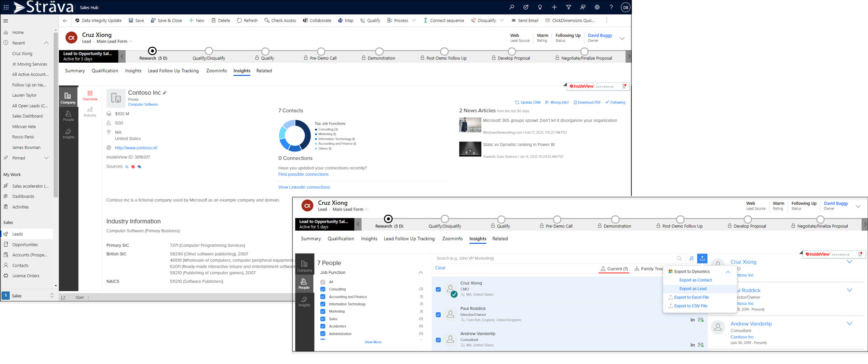Click the Refresh command icon
Screen dimensions: 868x364
pyautogui.click(x=239, y=20)
